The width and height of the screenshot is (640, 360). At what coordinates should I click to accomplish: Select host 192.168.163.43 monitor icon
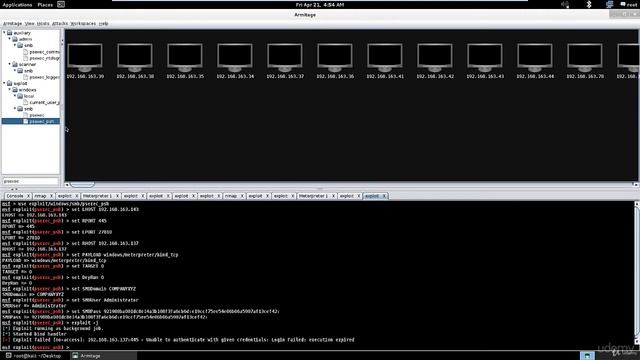pyautogui.click(x=485, y=57)
